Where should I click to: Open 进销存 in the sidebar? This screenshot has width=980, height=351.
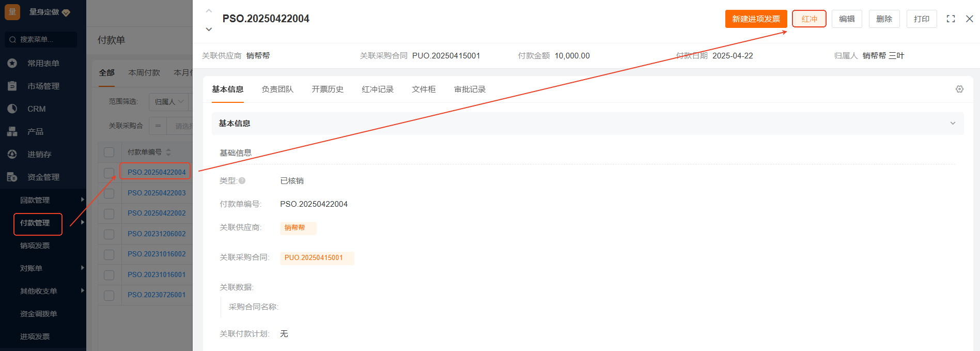39,154
